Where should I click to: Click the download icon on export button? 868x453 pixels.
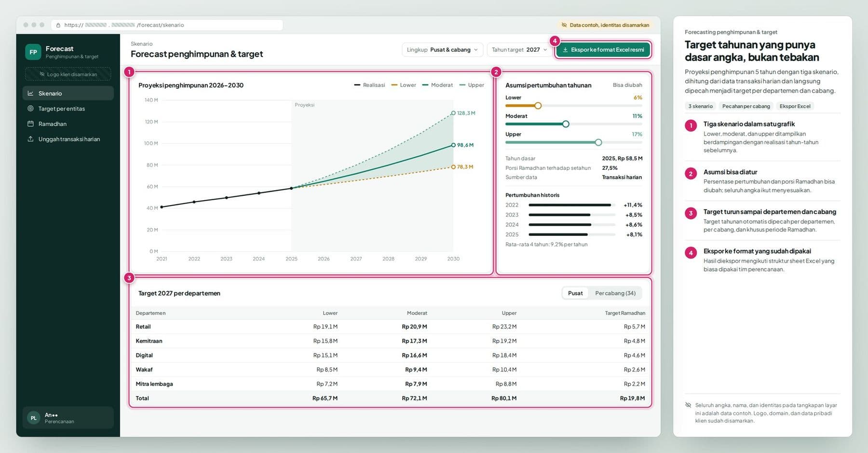(x=565, y=50)
